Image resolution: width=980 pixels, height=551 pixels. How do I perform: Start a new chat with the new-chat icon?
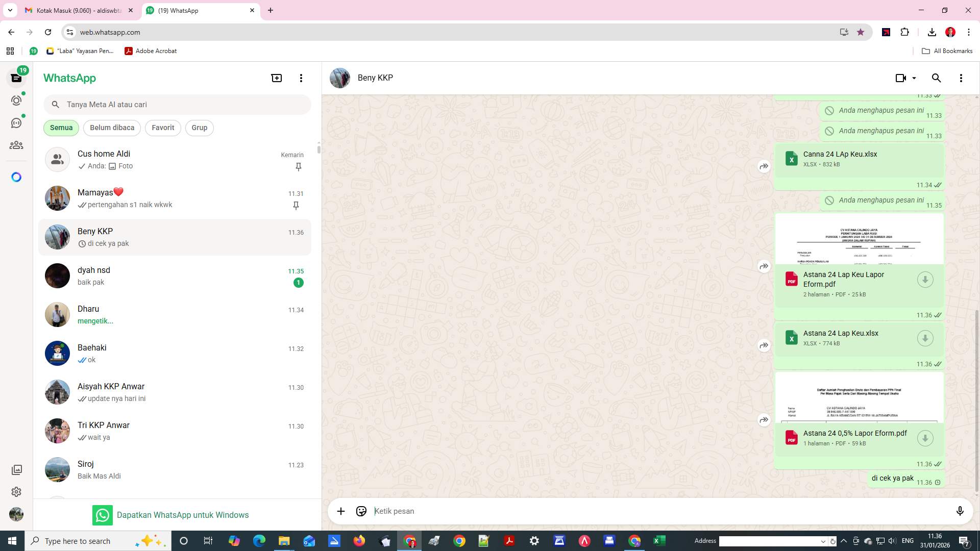pos(276,78)
